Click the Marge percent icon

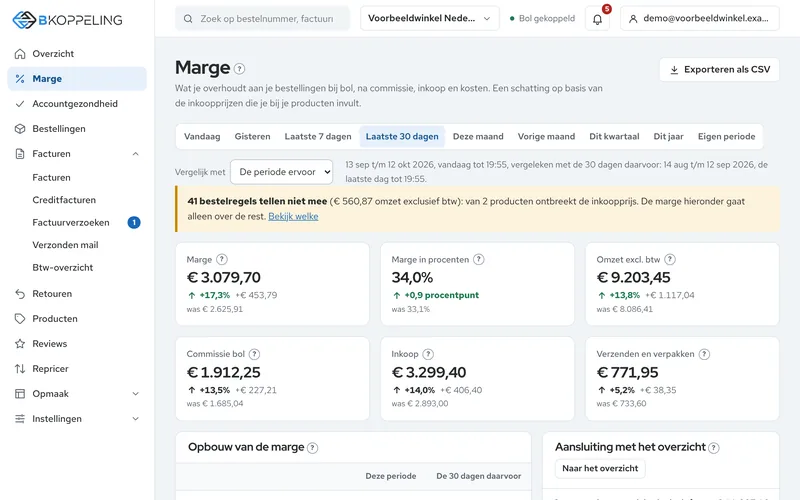[20, 79]
